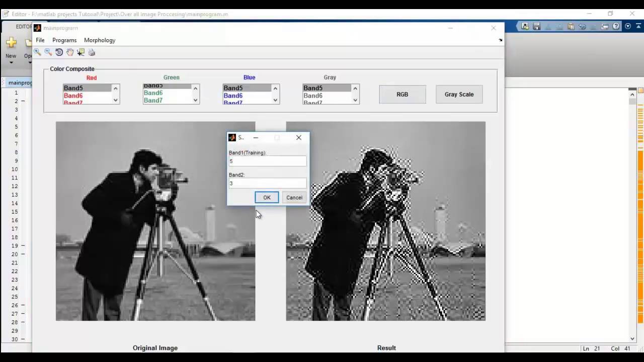Select Band6 in the Green list
Viewport: 644px width, 362px height.
tap(167, 93)
